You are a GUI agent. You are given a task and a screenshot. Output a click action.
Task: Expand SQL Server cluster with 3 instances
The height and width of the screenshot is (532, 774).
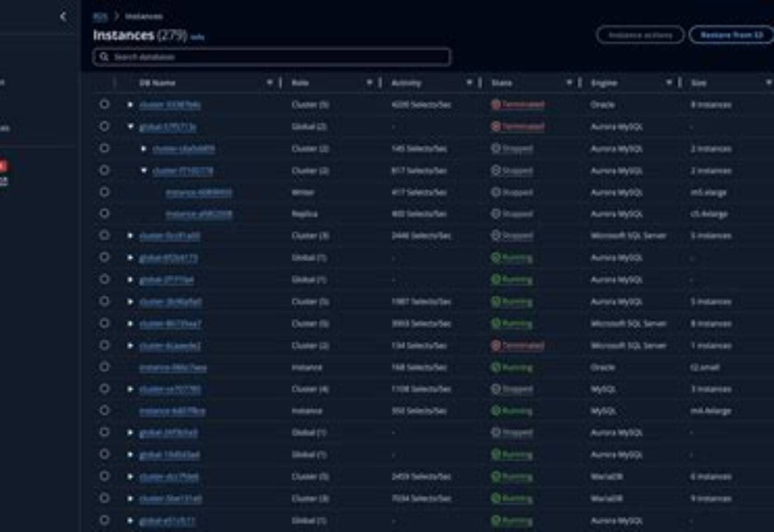130,236
